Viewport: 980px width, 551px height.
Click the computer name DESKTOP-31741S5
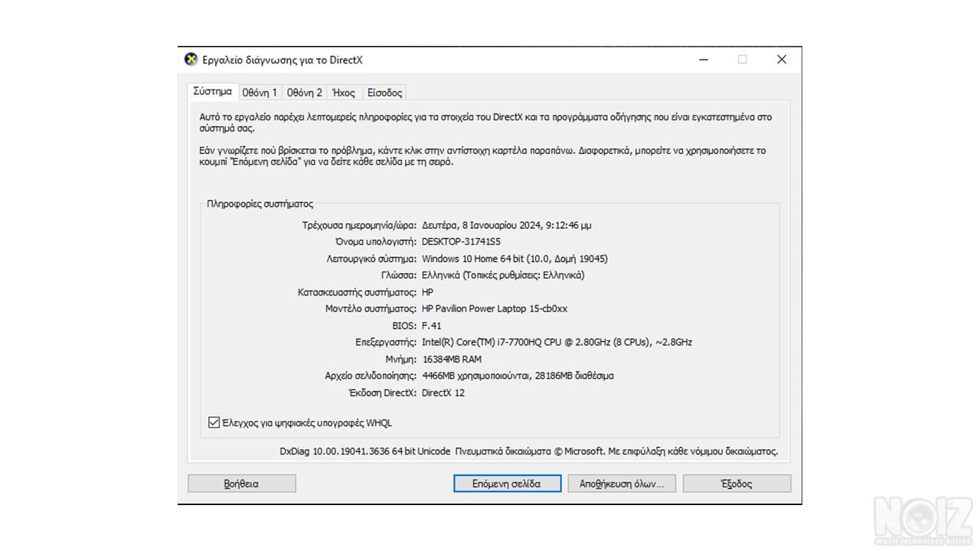click(461, 242)
